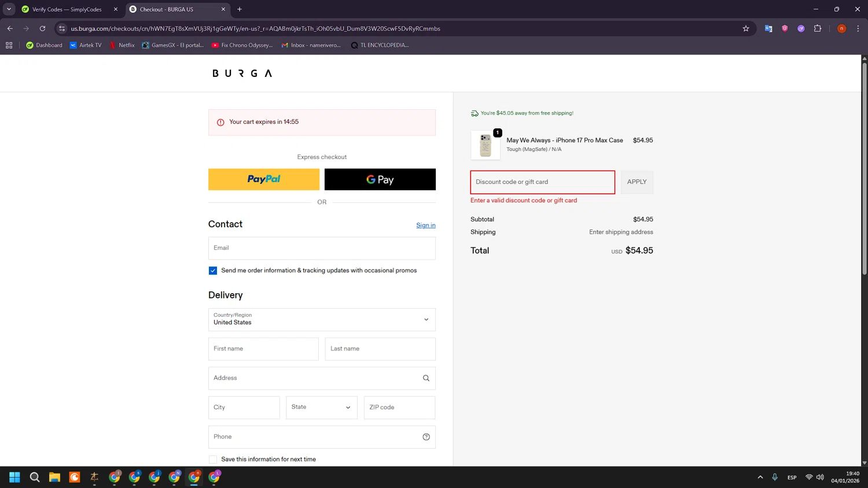Go back to the previous page
Image resolution: width=868 pixels, height=488 pixels.
(x=10, y=28)
